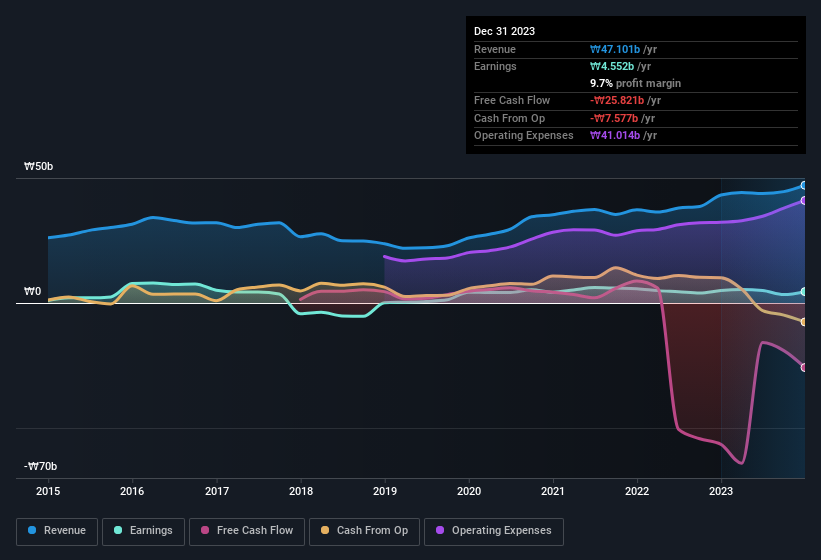Toggle the Operating Expenses legend series
The height and width of the screenshot is (560, 821).
pos(494,531)
